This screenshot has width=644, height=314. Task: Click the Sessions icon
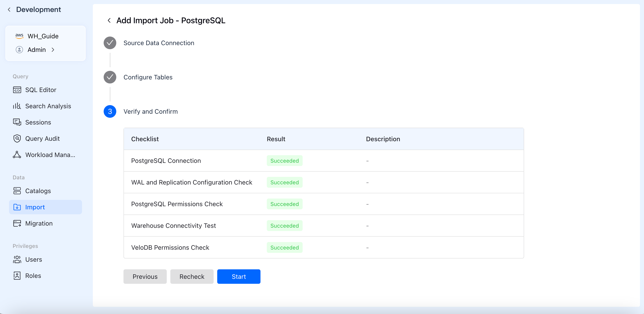[17, 122]
